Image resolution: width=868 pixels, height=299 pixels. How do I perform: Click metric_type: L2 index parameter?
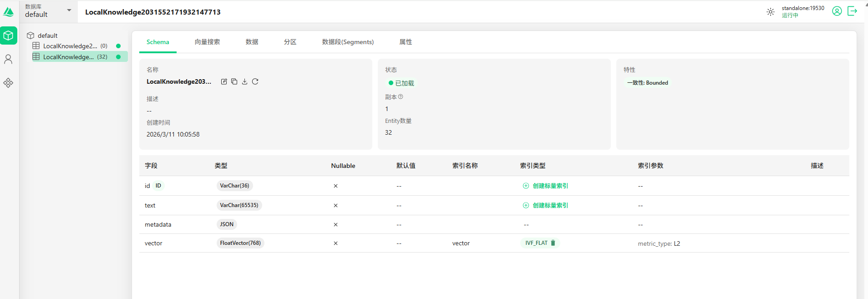pyautogui.click(x=659, y=243)
